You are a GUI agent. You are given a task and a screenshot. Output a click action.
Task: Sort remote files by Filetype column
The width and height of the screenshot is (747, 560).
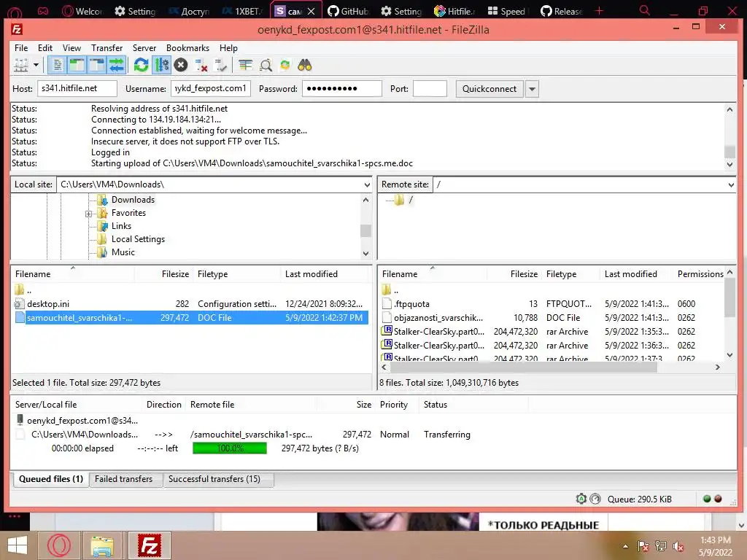point(561,274)
